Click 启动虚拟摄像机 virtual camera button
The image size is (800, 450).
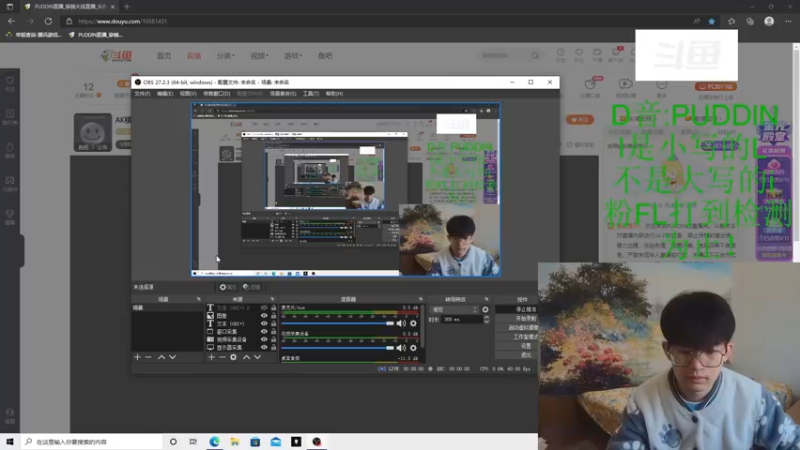516,328
